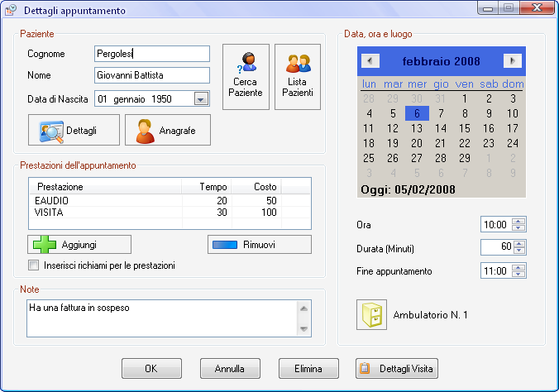This screenshot has height=392, width=559.
Task: Click the window title bar app icon
Action: (11, 10)
